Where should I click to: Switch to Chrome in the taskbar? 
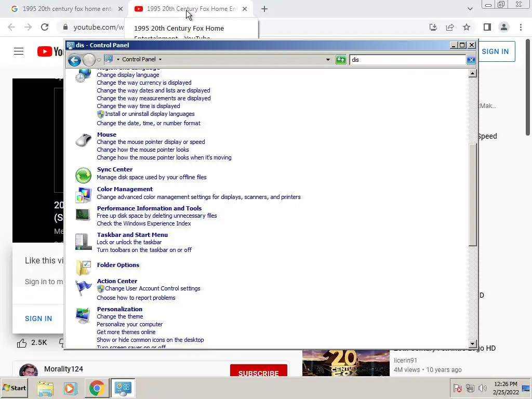pos(97,388)
